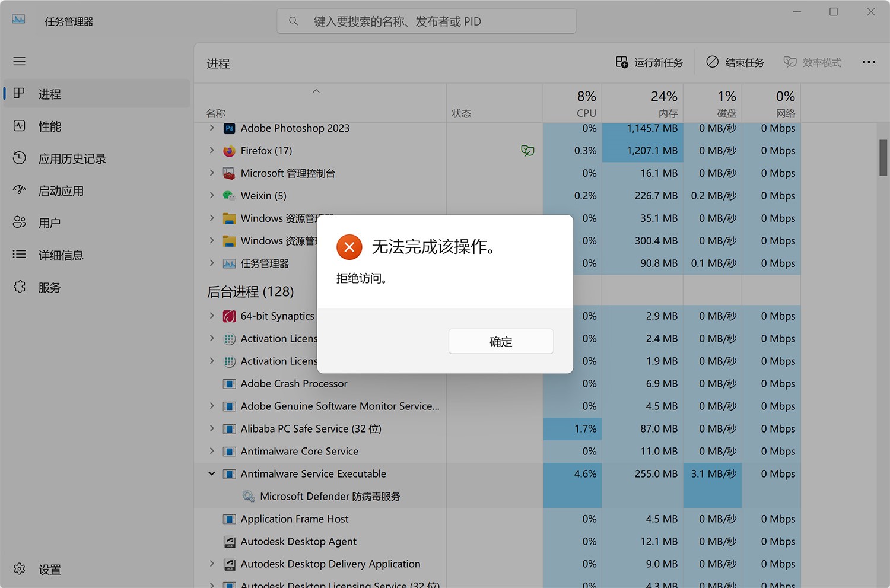Click the Application Frame Host icon

(229, 519)
